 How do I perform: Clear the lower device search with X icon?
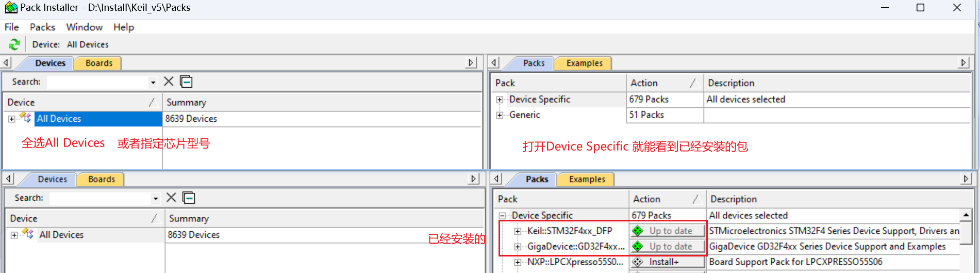pos(171,198)
